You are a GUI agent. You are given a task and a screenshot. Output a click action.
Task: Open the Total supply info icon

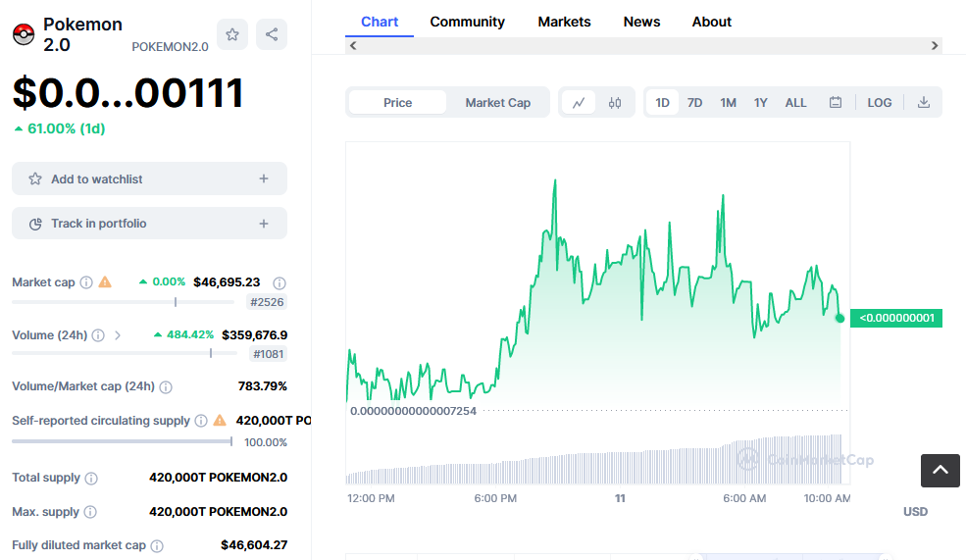[91, 478]
